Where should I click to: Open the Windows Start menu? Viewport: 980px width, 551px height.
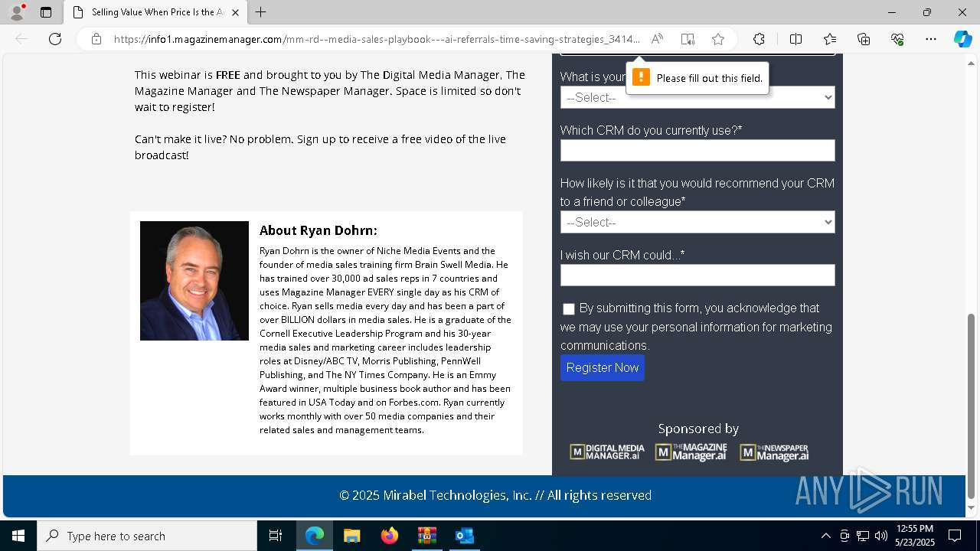pyautogui.click(x=18, y=536)
